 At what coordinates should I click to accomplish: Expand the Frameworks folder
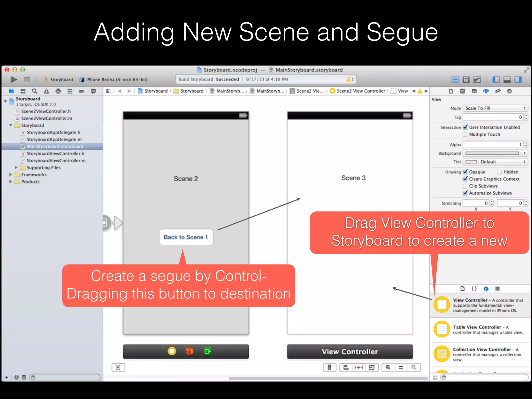click(x=11, y=175)
